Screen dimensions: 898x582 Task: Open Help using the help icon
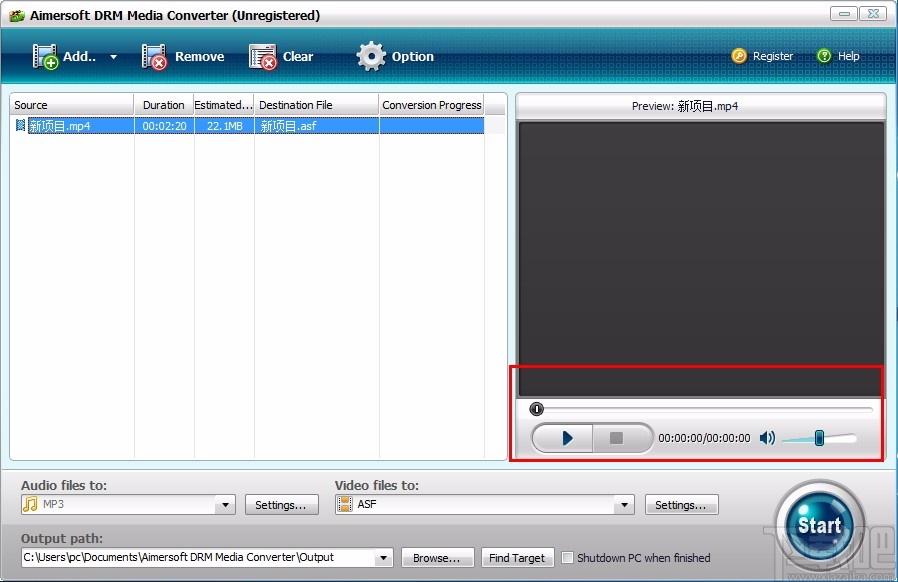point(822,56)
